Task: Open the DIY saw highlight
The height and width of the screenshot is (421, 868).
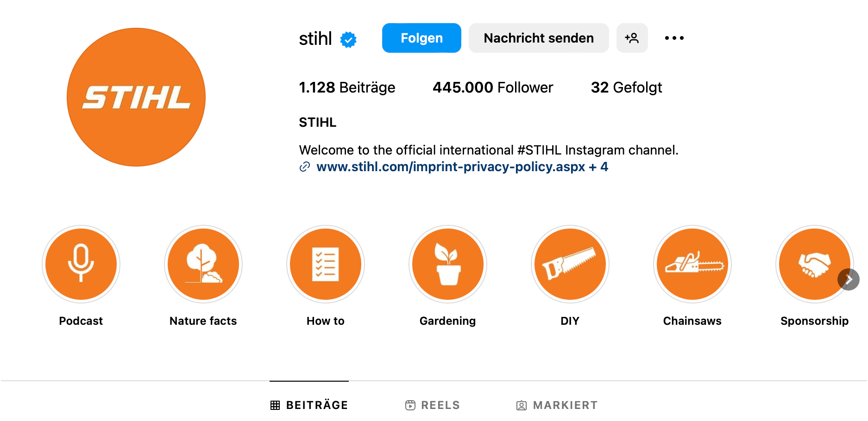Action: (570, 264)
